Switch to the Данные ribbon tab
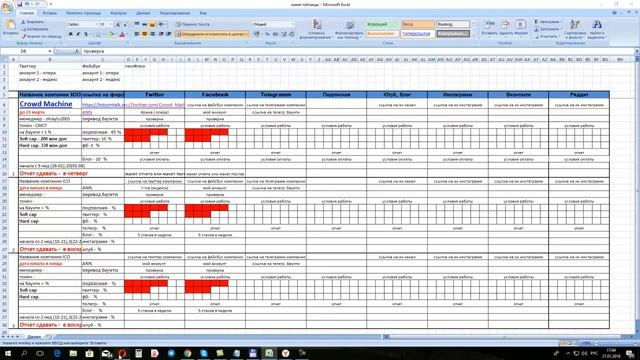This screenshot has height=360, width=640. (x=143, y=13)
